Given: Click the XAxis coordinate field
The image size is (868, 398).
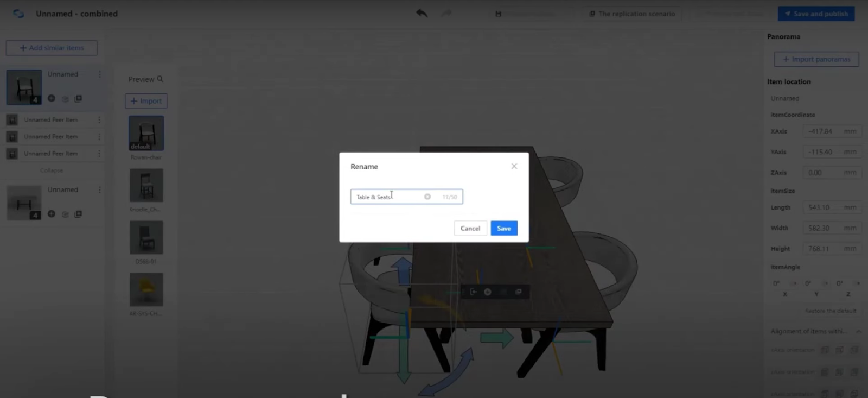Looking at the screenshot, I should tap(832, 131).
